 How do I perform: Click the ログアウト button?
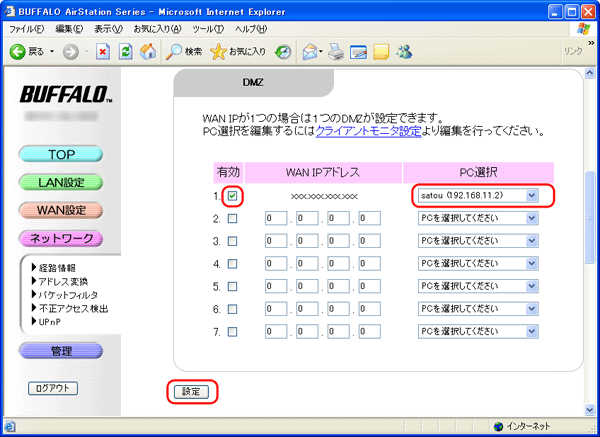click(x=53, y=388)
